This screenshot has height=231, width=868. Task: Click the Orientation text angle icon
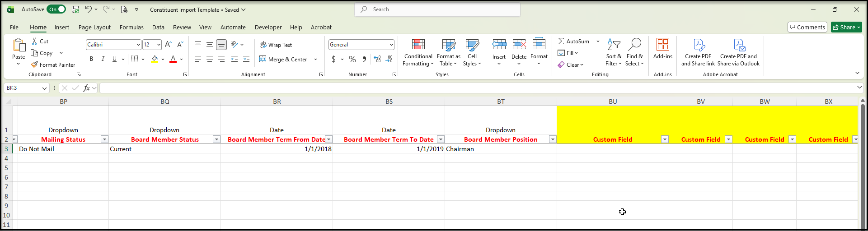[235, 44]
